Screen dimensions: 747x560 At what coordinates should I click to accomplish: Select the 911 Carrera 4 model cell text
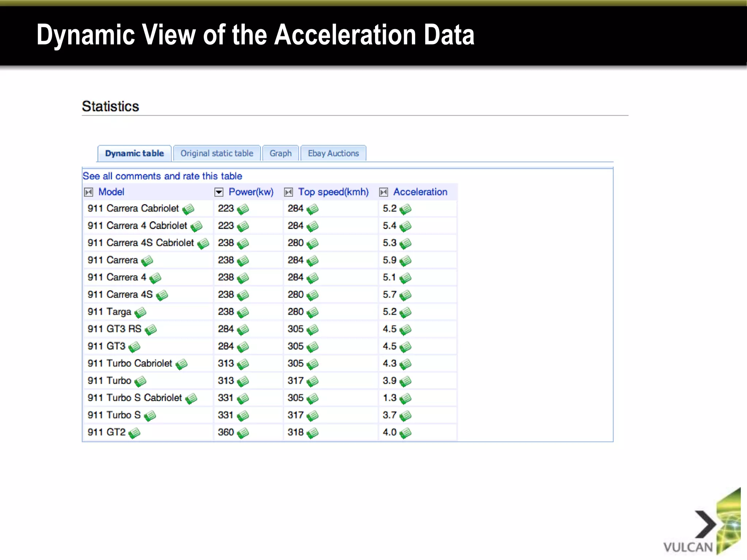[117, 277]
